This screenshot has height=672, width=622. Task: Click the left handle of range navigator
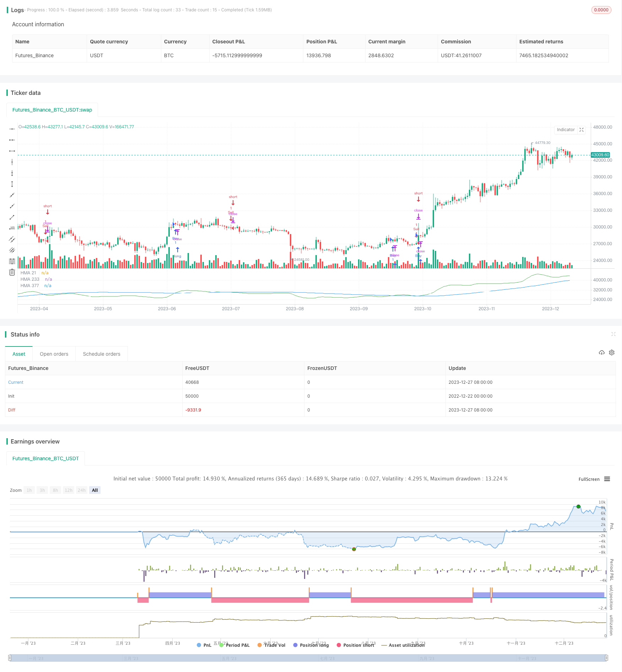tap(10, 658)
